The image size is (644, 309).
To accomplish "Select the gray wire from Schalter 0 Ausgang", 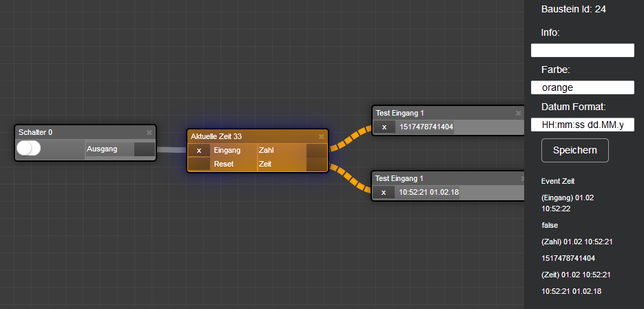I will [172, 150].
